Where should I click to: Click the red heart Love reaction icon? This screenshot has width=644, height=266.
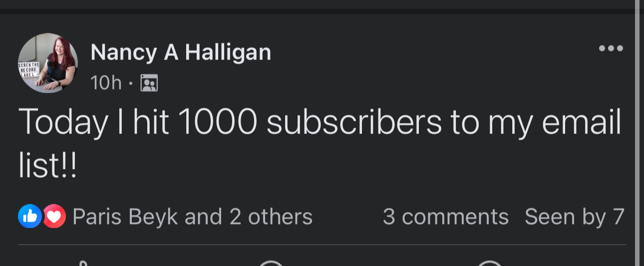[x=54, y=216]
